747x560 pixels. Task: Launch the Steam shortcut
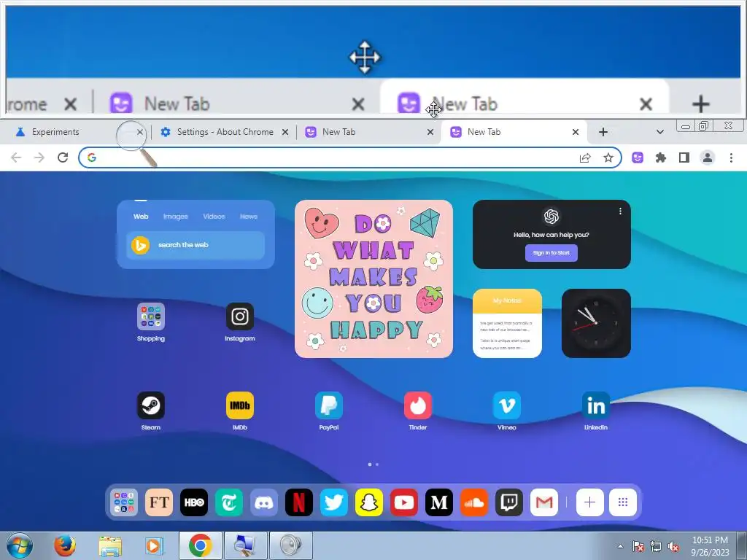click(150, 405)
